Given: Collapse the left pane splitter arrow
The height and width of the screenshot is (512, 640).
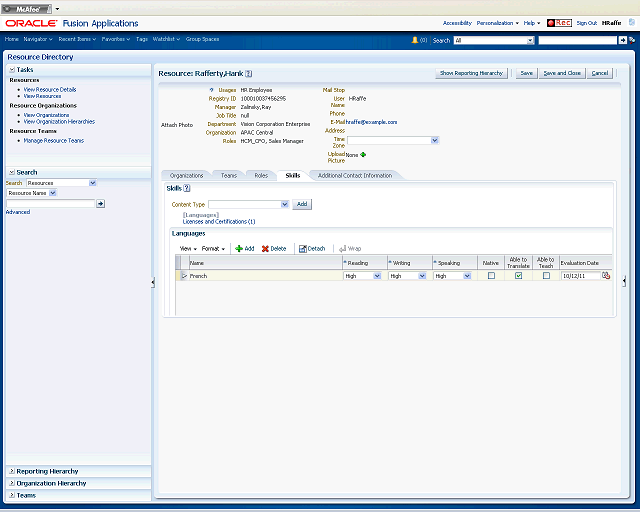Looking at the screenshot, I should click(x=153, y=282).
